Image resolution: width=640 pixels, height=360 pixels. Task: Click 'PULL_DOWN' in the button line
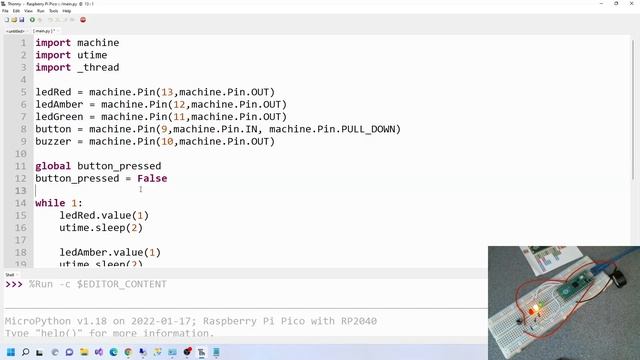tap(368, 129)
